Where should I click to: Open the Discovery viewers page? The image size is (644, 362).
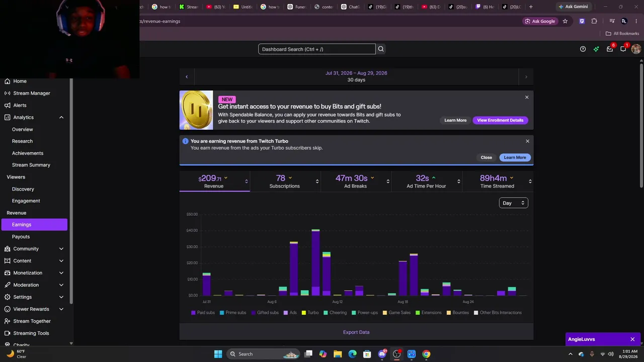click(x=23, y=189)
